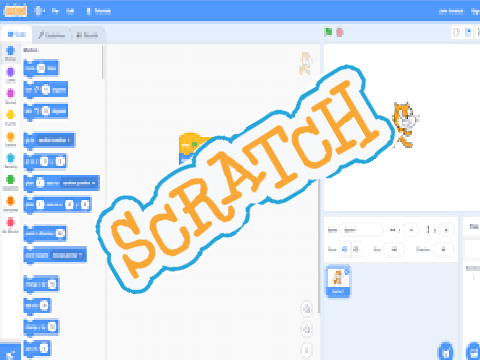Click the sprite size input field

(394, 249)
